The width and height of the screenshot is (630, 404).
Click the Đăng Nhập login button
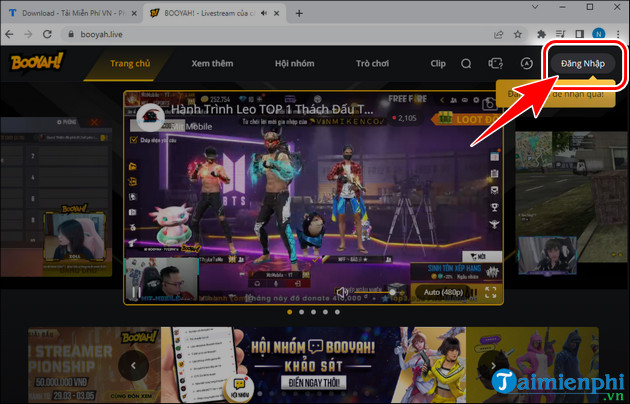pyautogui.click(x=583, y=63)
